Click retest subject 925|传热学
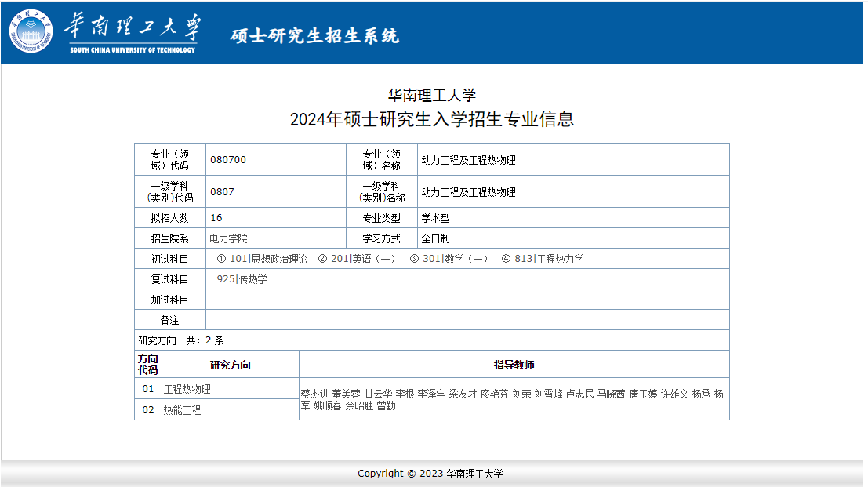The height and width of the screenshot is (487, 868). click(242, 279)
